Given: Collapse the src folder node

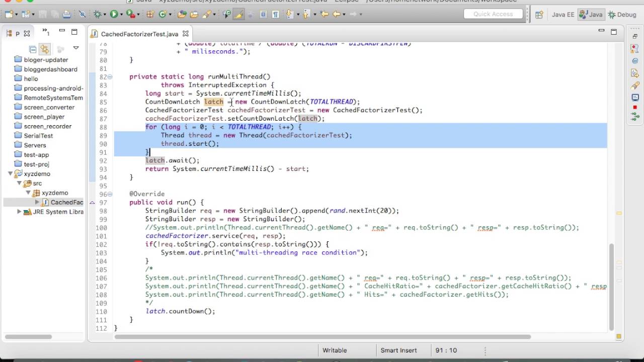Looking at the screenshot, I should [x=19, y=184].
